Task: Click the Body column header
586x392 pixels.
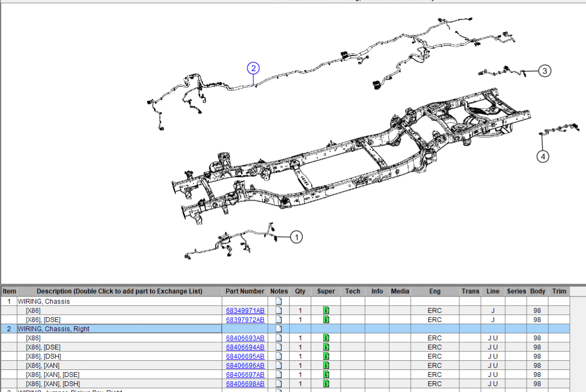Action: point(538,291)
